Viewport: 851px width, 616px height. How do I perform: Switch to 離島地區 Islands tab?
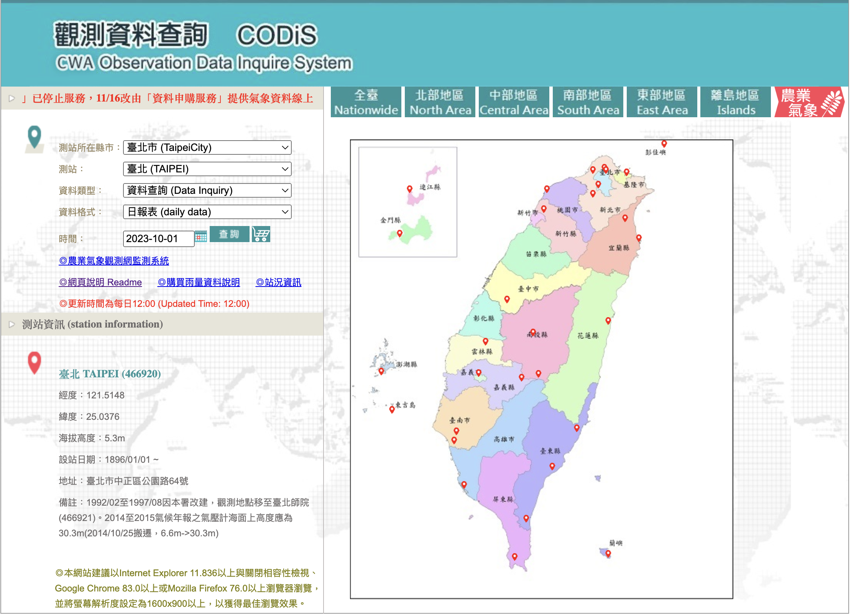736,102
